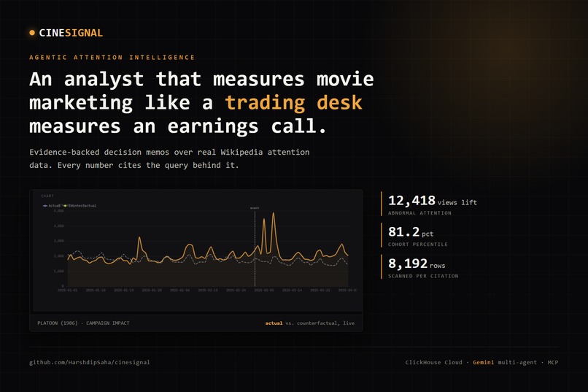588x392 pixels.
Task: Click the 'AGENTIC ATTENTION INTELLIGENCE' tagline
Action: [x=112, y=58]
